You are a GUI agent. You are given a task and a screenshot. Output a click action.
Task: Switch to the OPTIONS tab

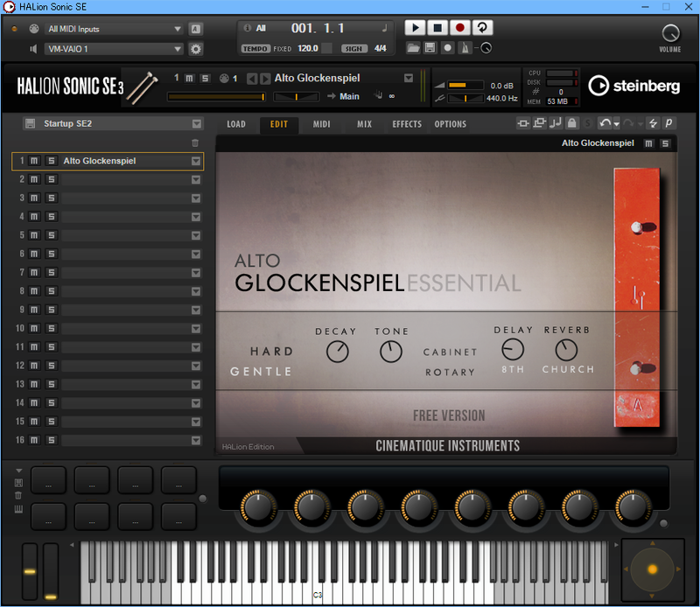451,124
